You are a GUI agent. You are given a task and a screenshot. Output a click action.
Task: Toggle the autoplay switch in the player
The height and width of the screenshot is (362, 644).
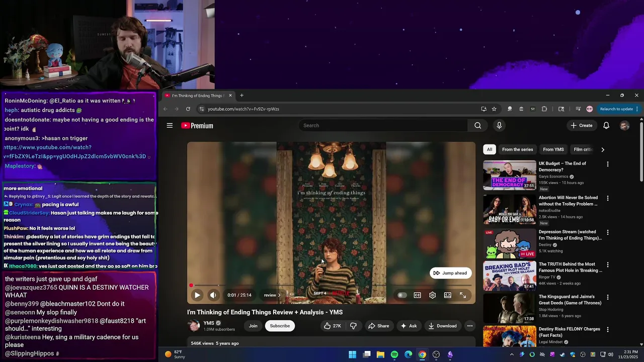tap(401, 295)
